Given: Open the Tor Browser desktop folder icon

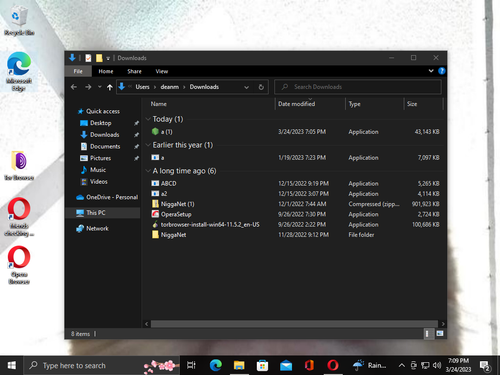Looking at the screenshot, I should (19, 166).
